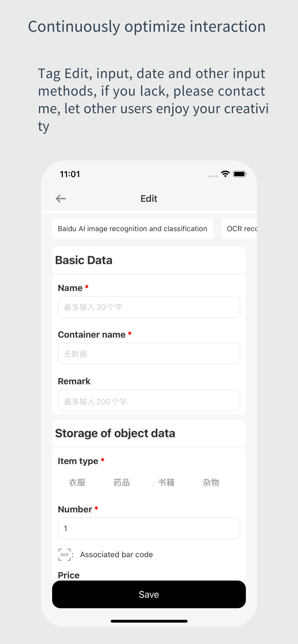Viewport: 298px width, 644px height.
Task: Open Baidu AI image recognition tab
Action: click(133, 229)
